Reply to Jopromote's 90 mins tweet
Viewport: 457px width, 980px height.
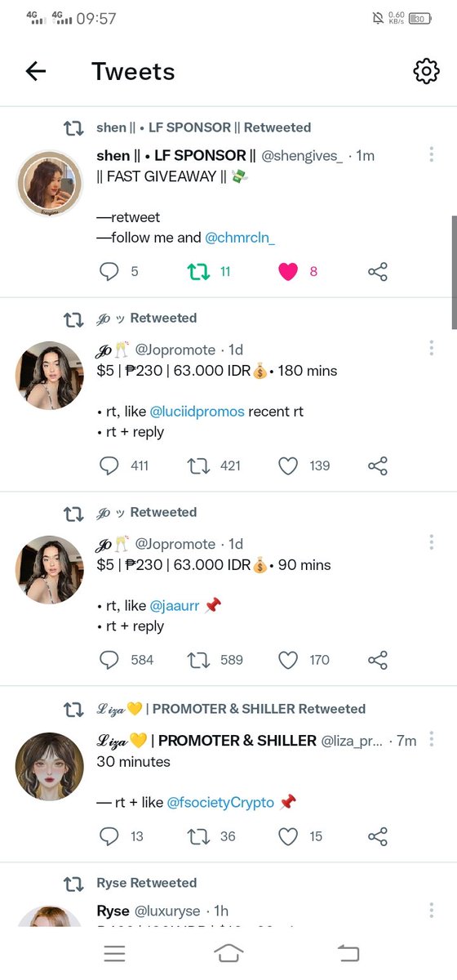(109, 660)
